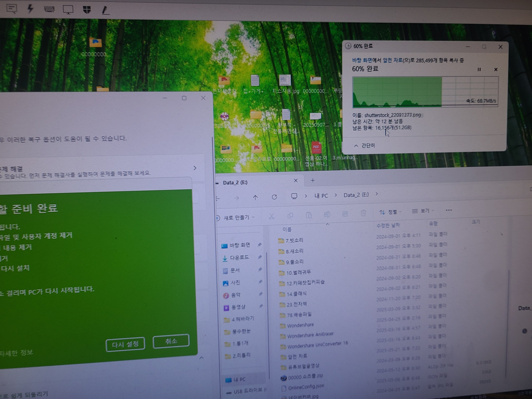Click the refresh icon in Explorer

tap(274, 197)
